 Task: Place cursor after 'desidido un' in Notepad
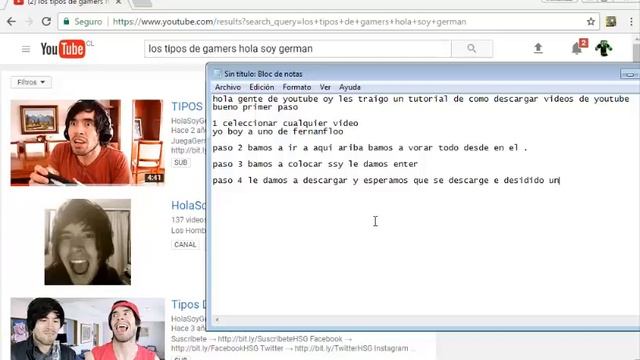560,180
